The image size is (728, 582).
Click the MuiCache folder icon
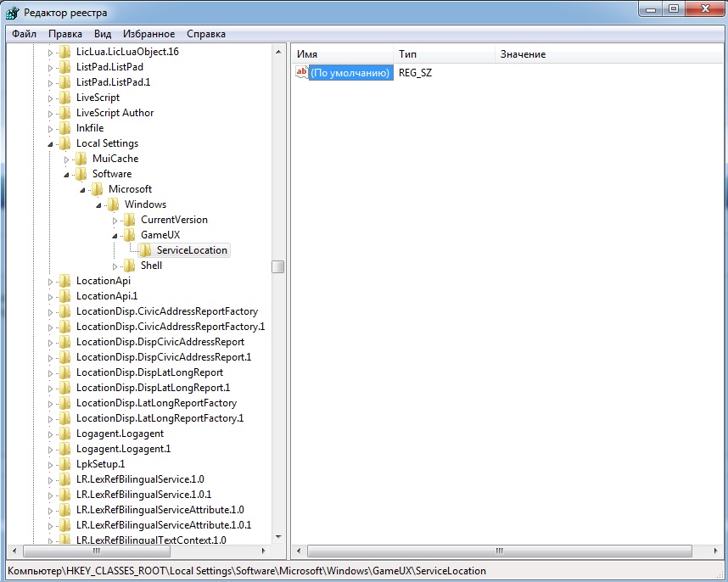(x=81, y=159)
